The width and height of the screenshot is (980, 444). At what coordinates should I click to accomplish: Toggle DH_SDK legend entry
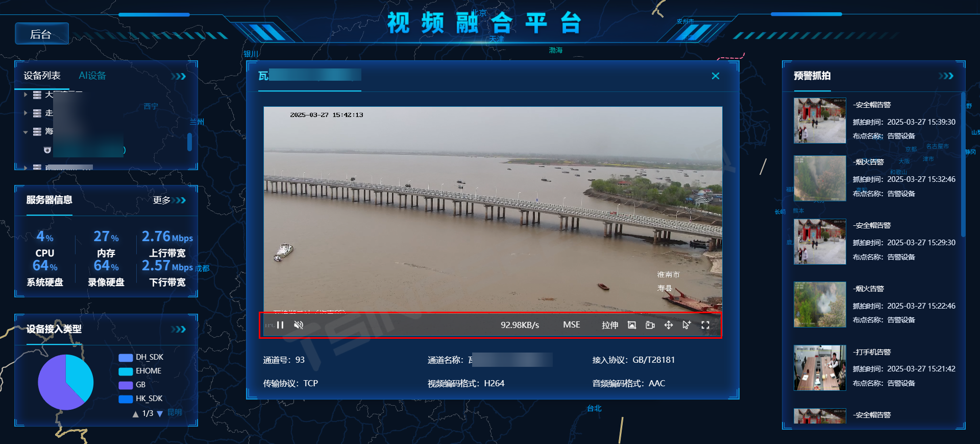pos(141,357)
